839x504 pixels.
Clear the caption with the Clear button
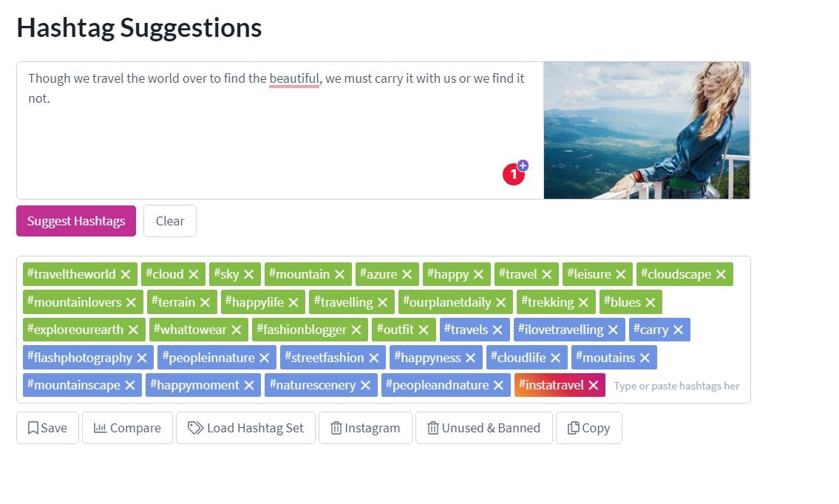tap(169, 221)
